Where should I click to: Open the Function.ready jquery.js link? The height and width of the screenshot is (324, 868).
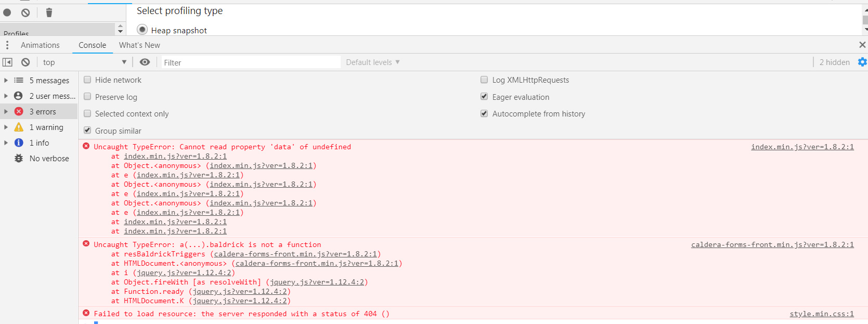pyautogui.click(x=240, y=291)
